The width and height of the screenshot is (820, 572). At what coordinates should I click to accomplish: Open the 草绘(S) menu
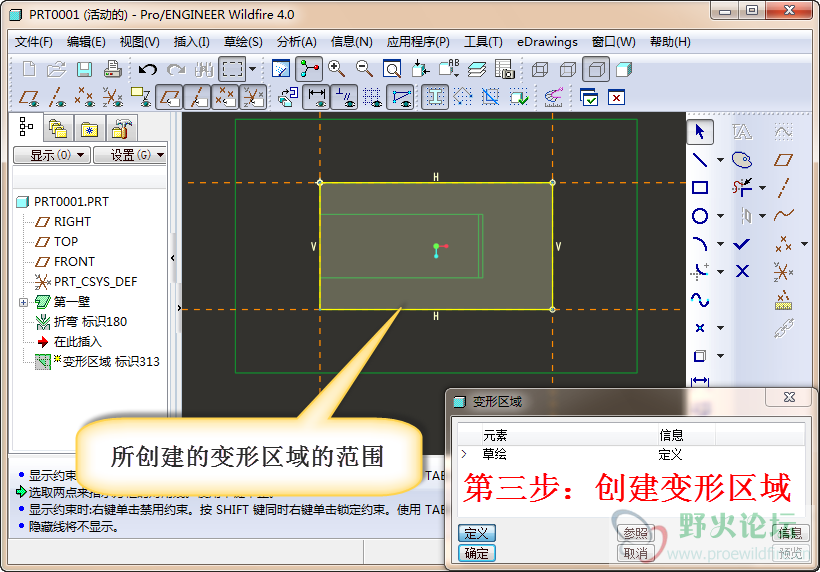tap(243, 42)
